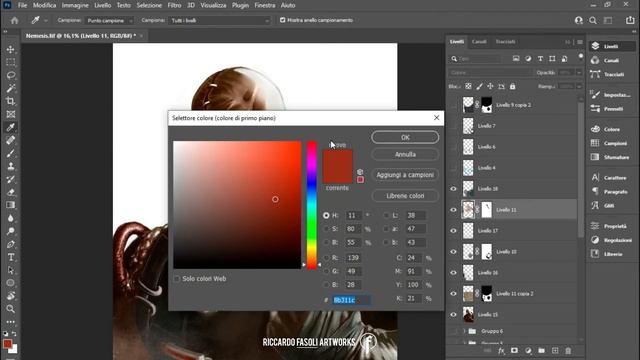Select the Zoom tool
The height and width of the screenshot is (360, 640).
point(11,309)
